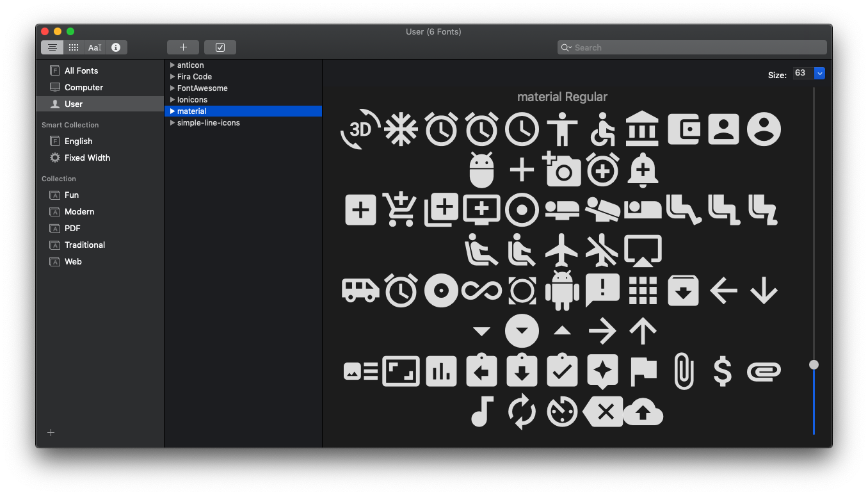868x495 pixels.
Task: Open the PDF collection
Action: point(100,228)
